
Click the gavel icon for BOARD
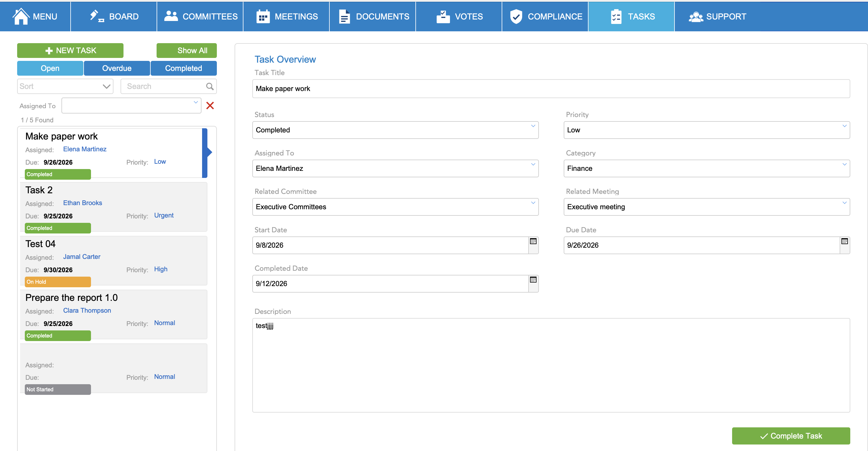pyautogui.click(x=97, y=16)
